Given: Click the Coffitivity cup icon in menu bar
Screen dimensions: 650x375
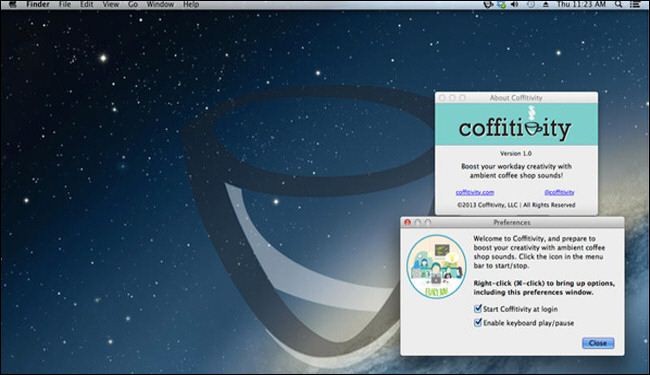Looking at the screenshot, I should (x=488, y=4).
